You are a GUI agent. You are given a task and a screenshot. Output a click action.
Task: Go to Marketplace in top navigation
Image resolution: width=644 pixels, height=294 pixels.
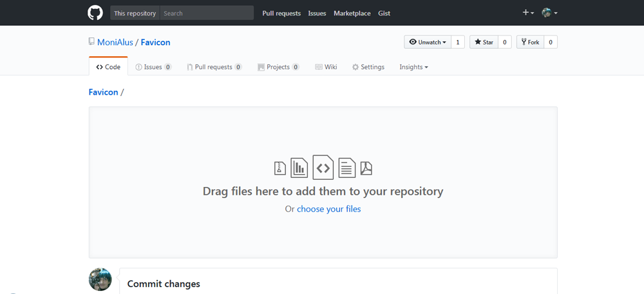352,13
